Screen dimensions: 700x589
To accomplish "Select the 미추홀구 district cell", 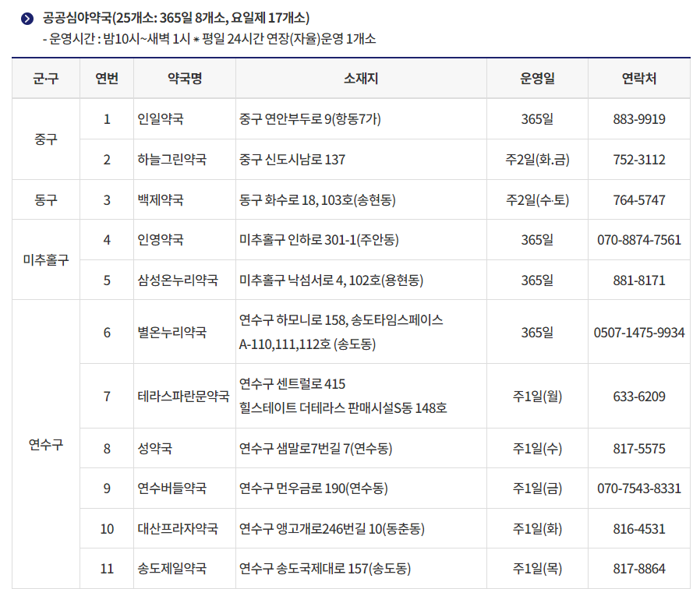I will pos(45,259).
